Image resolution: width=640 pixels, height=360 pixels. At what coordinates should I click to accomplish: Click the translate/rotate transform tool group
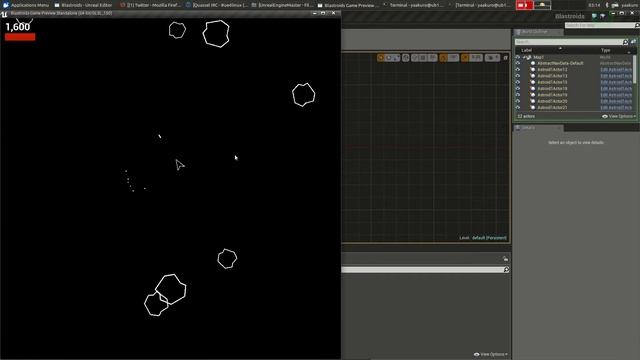[x=393, y=58]
